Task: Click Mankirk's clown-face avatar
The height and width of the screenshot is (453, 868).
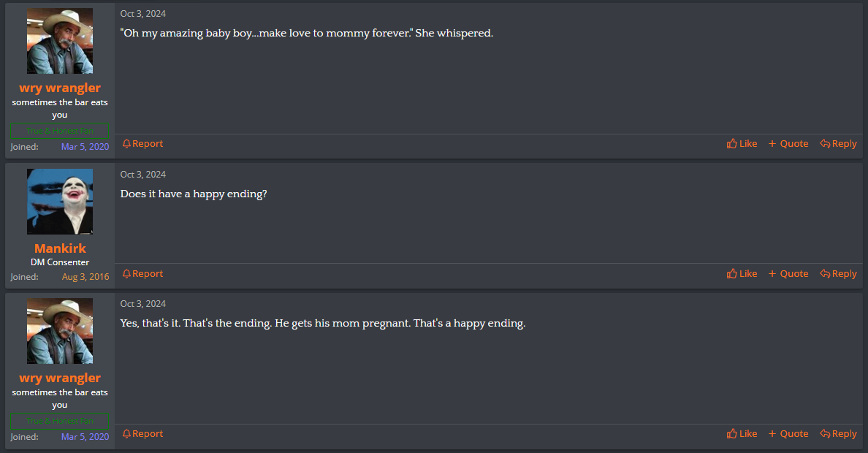Action: coord(60,202)
